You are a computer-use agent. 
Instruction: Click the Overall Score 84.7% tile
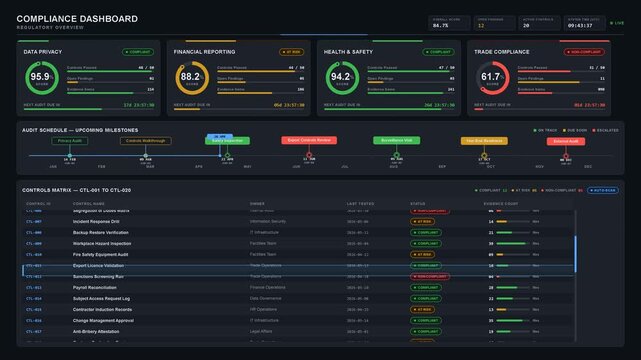pos(450,23)
